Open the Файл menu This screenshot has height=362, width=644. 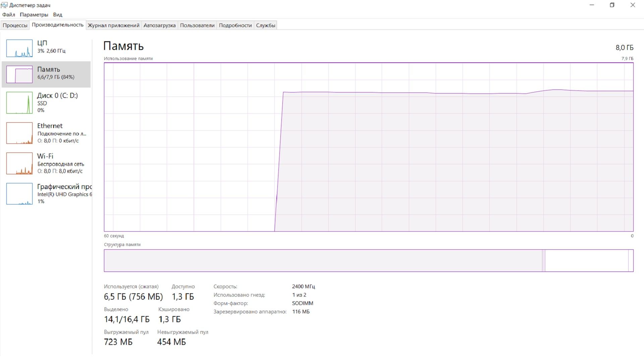(9, 15)
